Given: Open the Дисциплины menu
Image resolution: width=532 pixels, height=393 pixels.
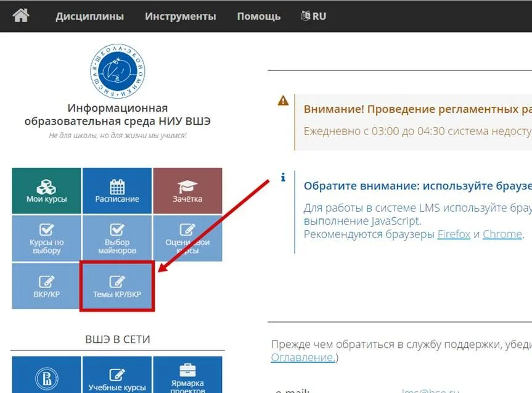Looking at the screenshot, I should 89,16.
